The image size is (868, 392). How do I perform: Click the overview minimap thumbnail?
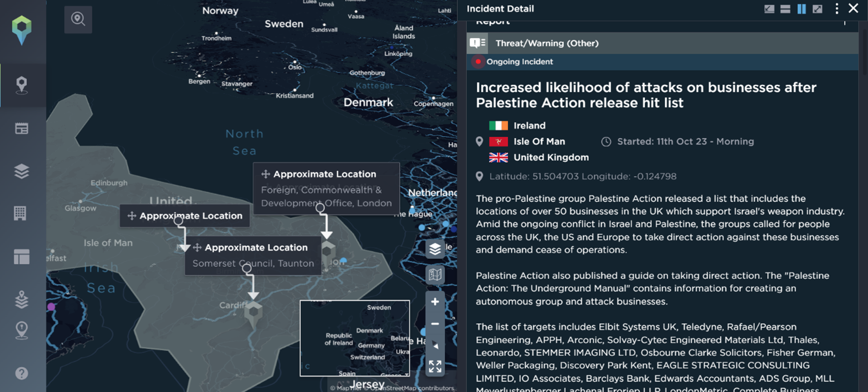click(355, 338)
